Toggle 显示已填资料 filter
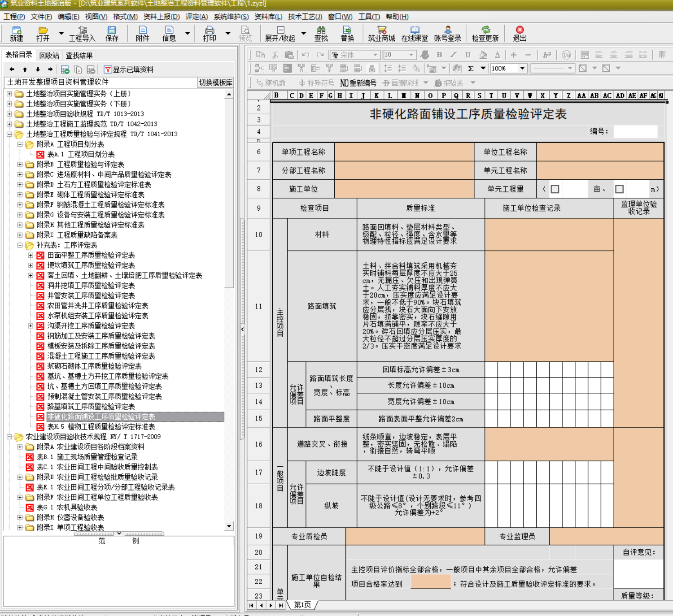The height and width of the screenshot is (616, 673). pyautogui.click(x=129, y=69)
